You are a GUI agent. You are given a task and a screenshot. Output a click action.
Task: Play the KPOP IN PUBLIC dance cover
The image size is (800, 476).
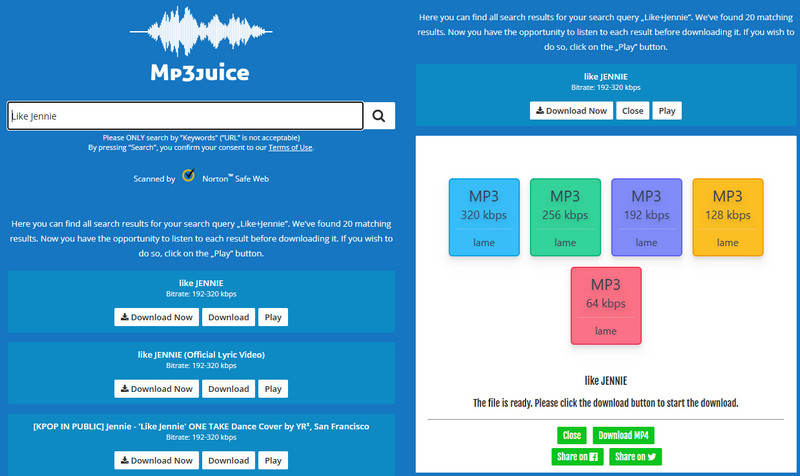tap(273, 460)
